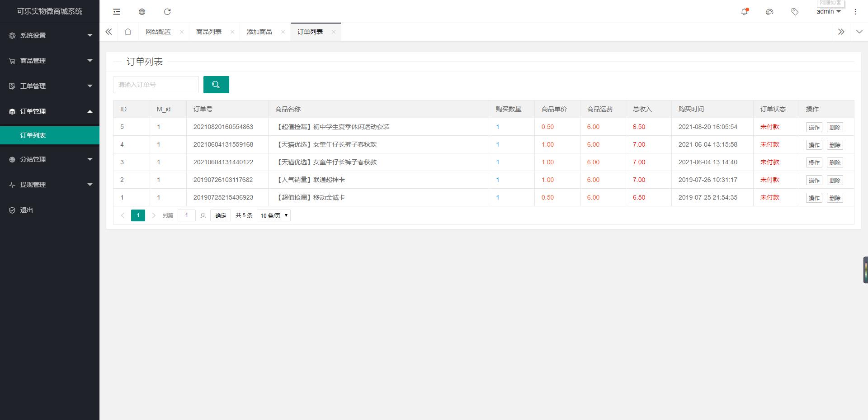868x420 pixels.
Task: Click the 系统设置 gear icon
Action: [12, 35]
